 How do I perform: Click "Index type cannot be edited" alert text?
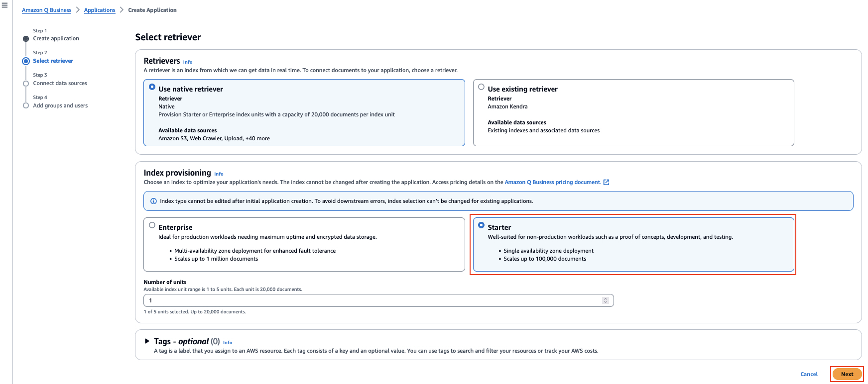click(346, 201)
